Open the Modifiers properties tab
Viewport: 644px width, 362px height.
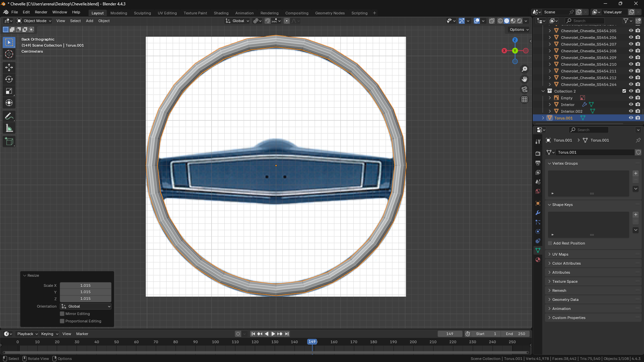pyautogui.click(x=538, y=213)
